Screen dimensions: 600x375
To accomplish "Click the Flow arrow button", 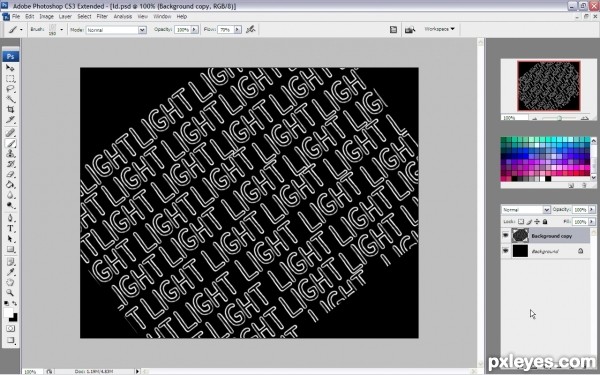I will coord(238,29).
